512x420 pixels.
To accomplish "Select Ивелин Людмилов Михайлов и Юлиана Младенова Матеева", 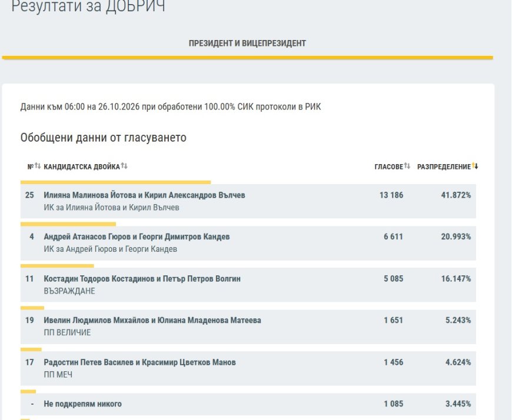I will [152, 320].
